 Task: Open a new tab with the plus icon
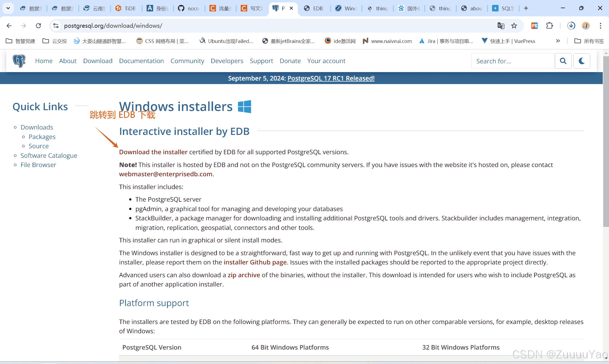(526, 8)
